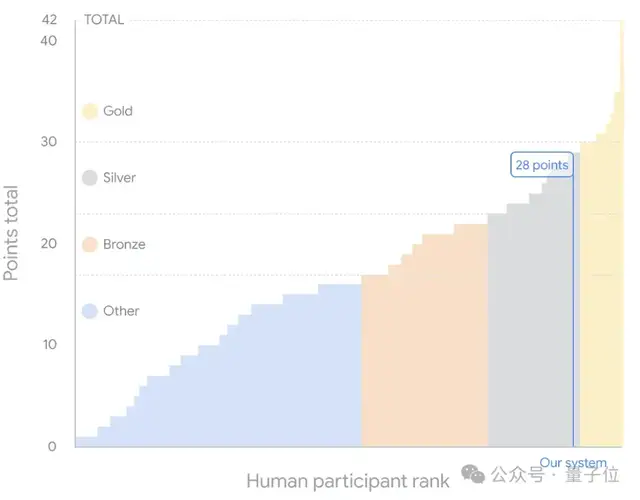
Task: Click the "Our system" label
Action: tap(573, 464)
